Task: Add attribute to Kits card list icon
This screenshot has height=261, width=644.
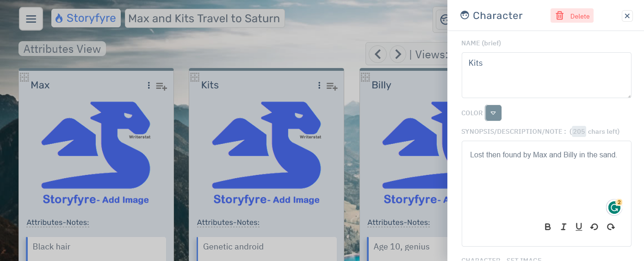Action: click(x=332, y=86)
